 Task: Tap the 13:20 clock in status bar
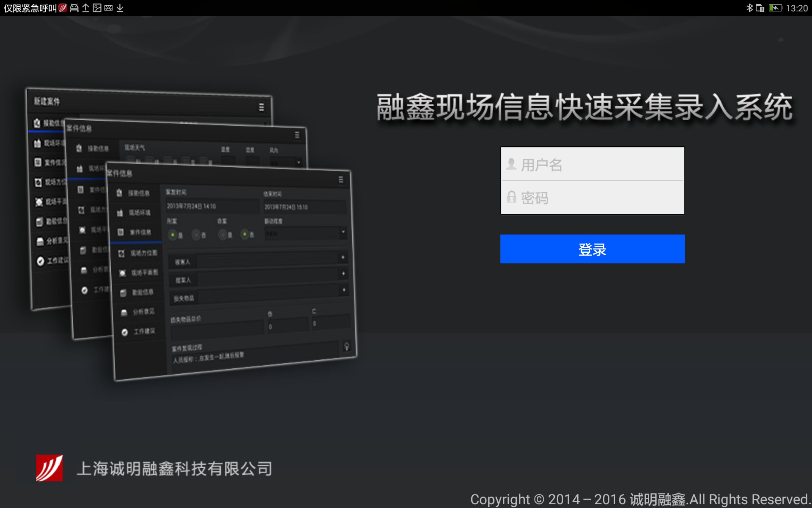(x=797, y=8)
